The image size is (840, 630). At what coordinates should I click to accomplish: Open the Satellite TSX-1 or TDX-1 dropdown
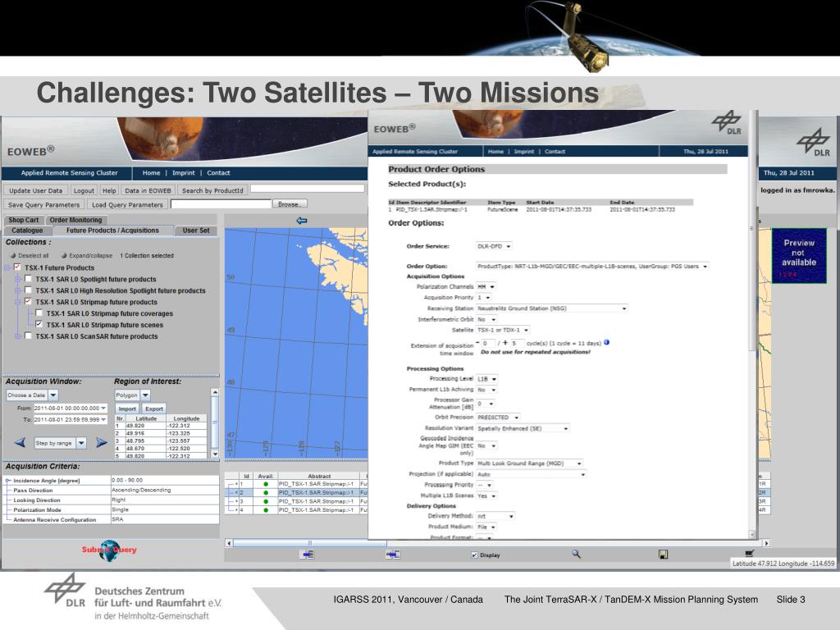point(503,330)
